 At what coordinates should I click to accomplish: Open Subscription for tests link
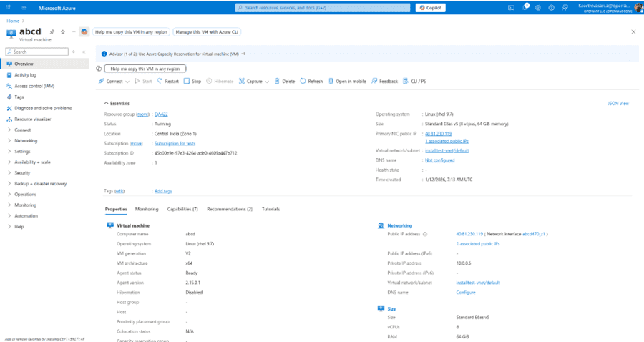click(x=175, y=143)
